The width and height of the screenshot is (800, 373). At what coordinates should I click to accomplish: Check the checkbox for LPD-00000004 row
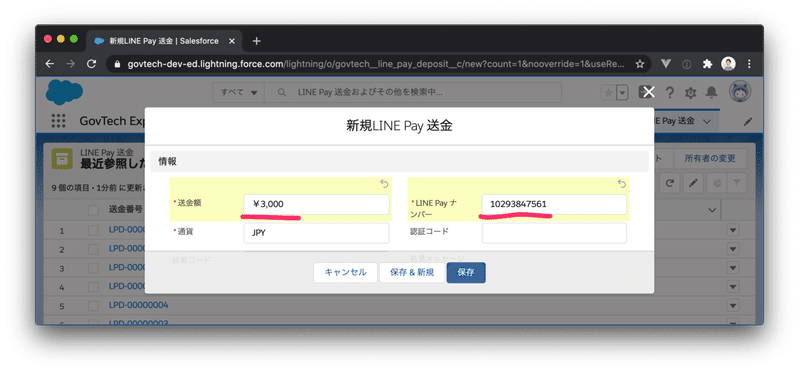click(93, 306)
